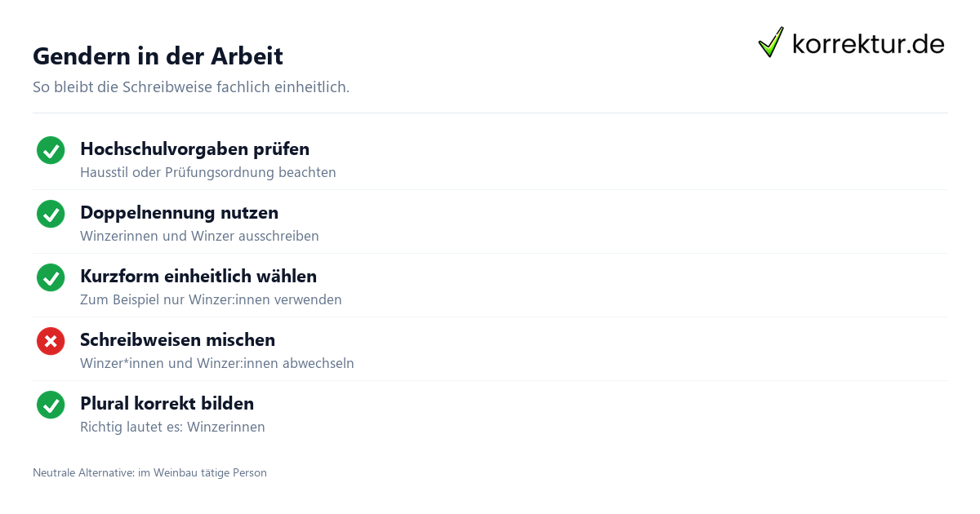Click the text Winzerinnen und Winzer ausschreiben
Screen dimensions: 980x514
pyautogui.click(x=199, y=237)
